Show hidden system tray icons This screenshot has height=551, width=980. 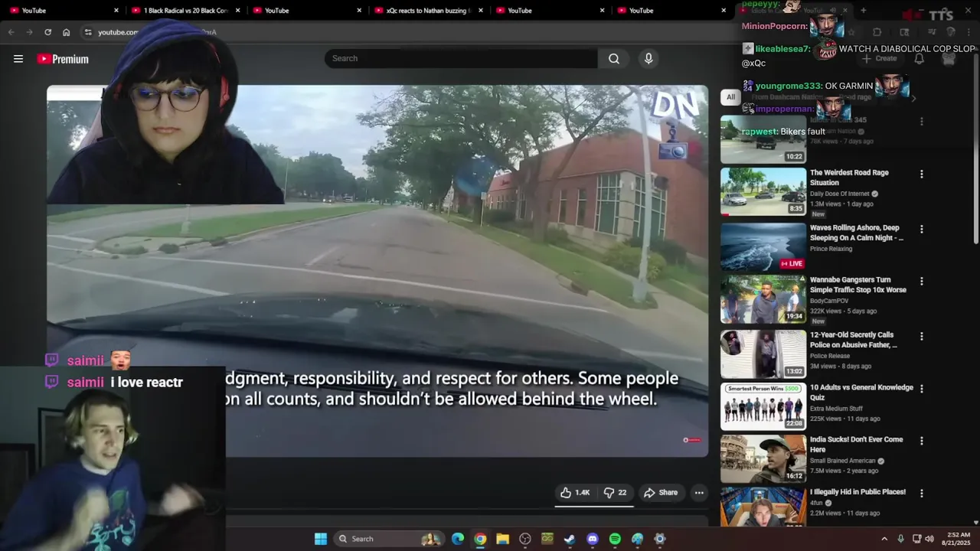pos(884,539)
